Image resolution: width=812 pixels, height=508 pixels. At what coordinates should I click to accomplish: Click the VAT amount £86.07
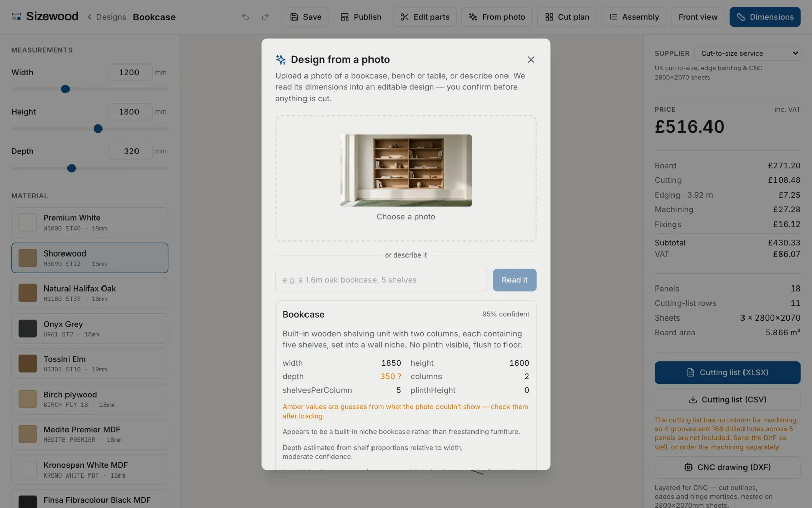787,254
